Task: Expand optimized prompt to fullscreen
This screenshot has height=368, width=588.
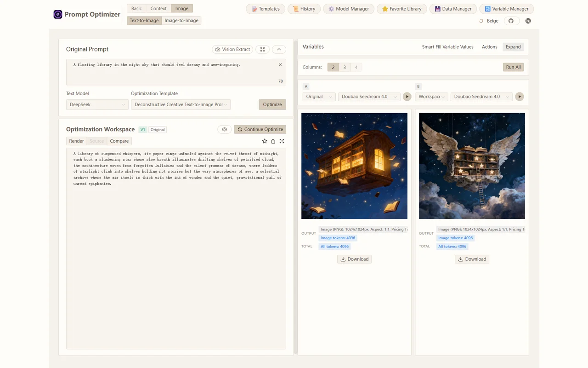Action: 282,141
